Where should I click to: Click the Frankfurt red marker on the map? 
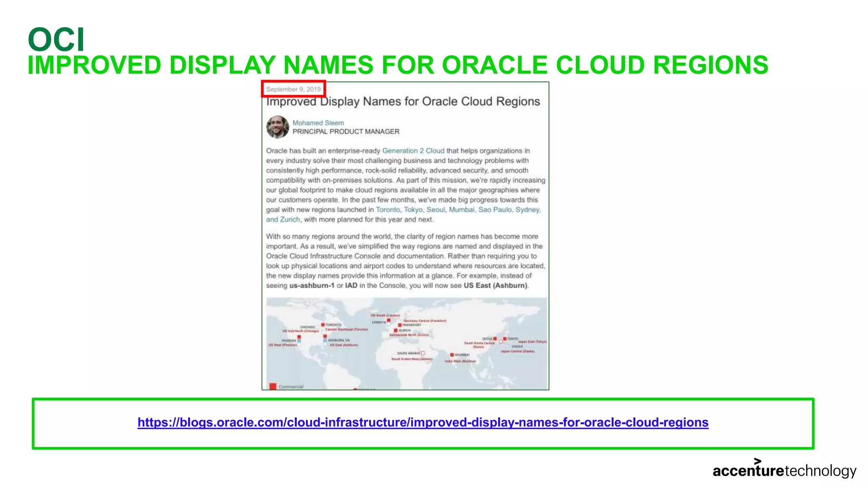coord(400,325)
